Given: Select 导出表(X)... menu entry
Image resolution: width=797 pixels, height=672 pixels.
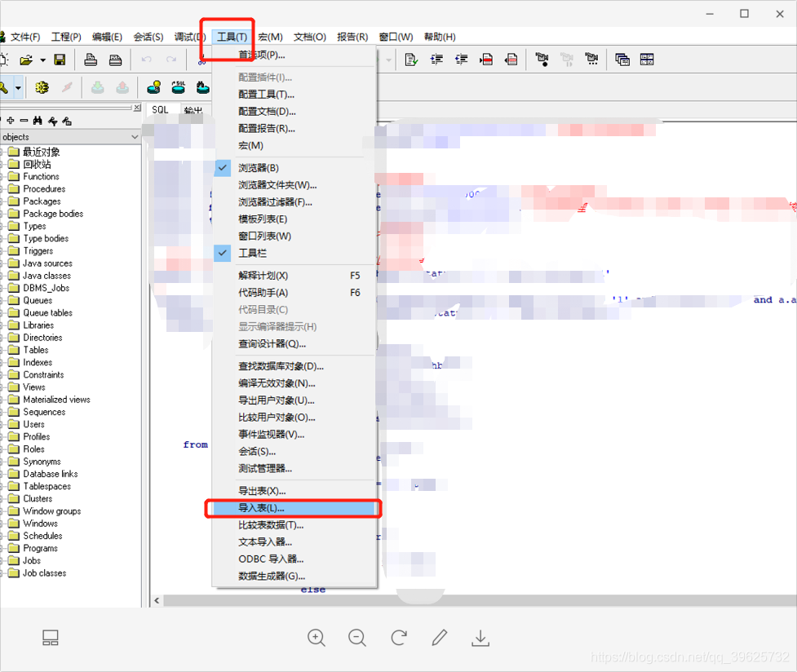Looking at the screenshot, I should pyautogui.click(x=294, y=491).
